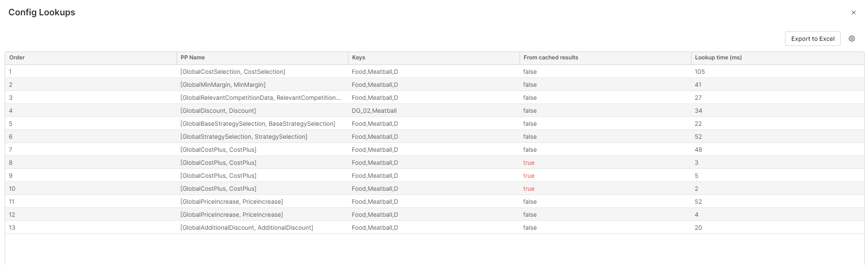Select the GlobalCostSelection row
The image size is (868, 265).
click(233, 71)
